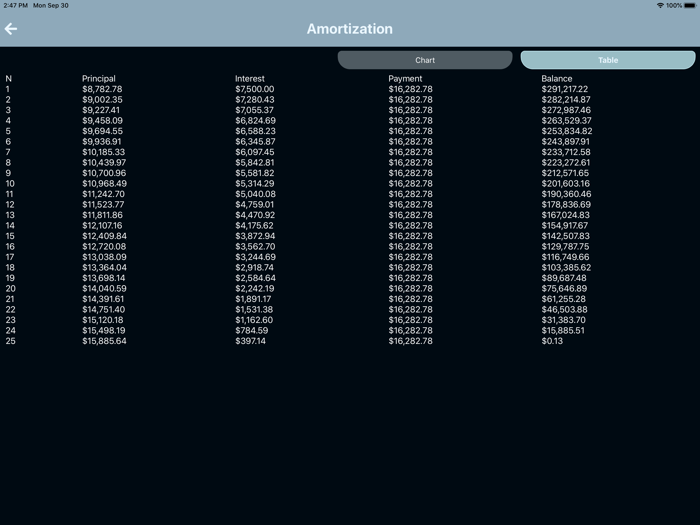700x525 pixels.
Task: Select principal value $9,002.35
Action: (x=102, y=100)
